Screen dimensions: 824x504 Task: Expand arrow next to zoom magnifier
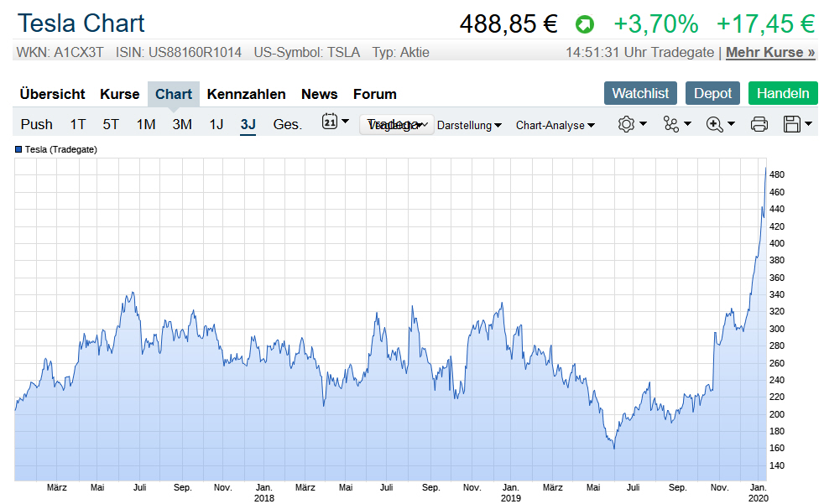pos(731,124)
